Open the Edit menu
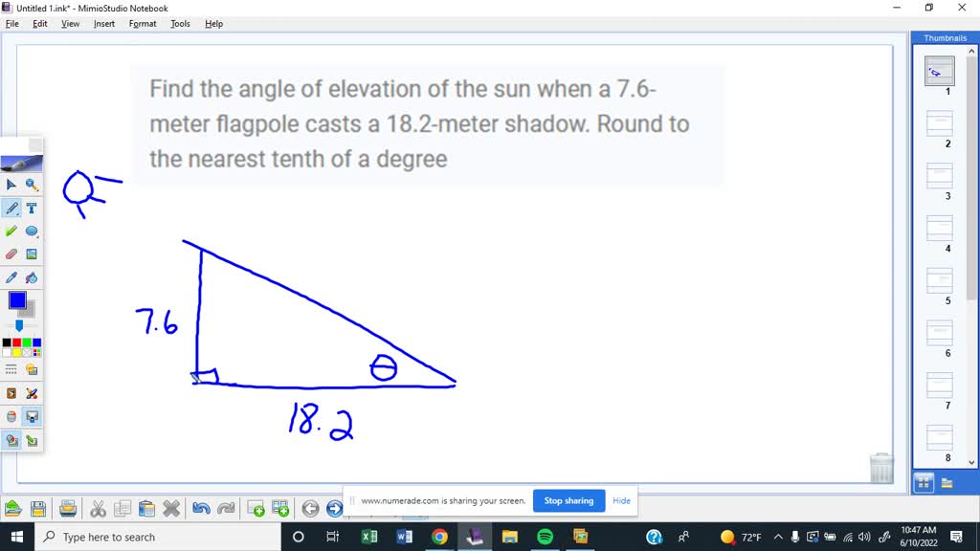Screen dimensions: 980x551 (x=40, y=24)
